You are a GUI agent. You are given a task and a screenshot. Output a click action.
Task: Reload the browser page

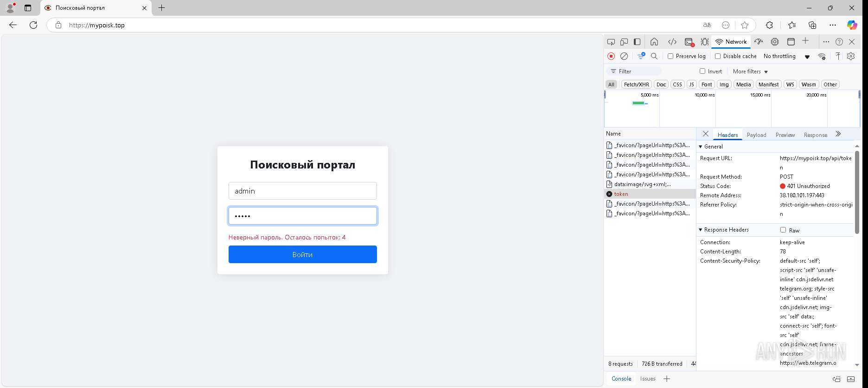pyautogui.click(x=33, y=25)
